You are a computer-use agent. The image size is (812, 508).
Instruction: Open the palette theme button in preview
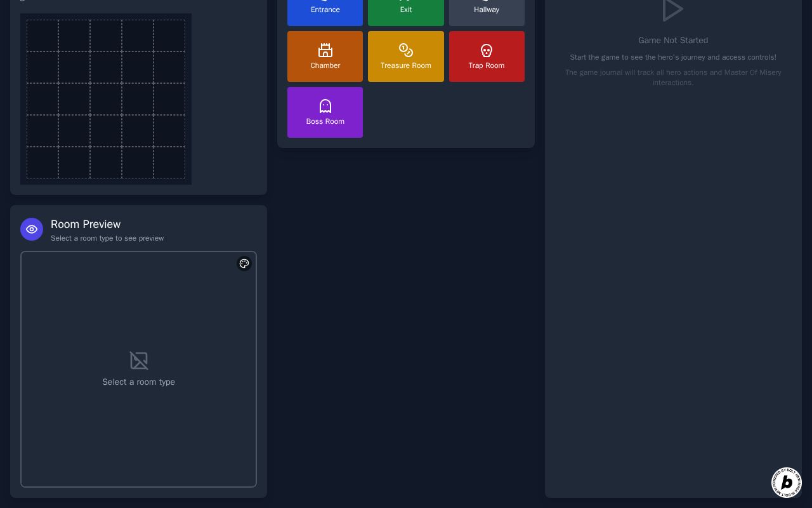[x=244, y=264]
